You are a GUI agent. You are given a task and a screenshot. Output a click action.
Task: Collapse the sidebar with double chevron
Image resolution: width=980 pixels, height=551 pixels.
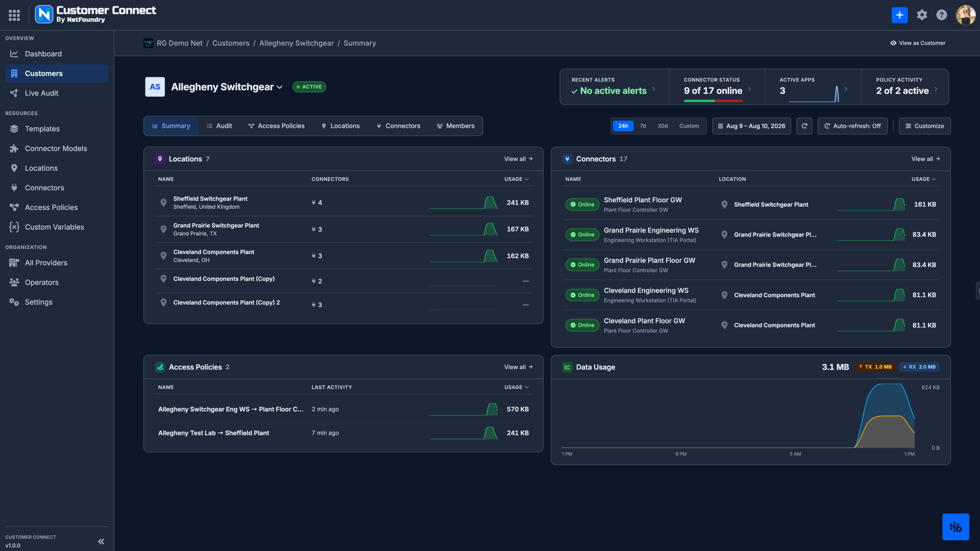(x=101, y=541)
